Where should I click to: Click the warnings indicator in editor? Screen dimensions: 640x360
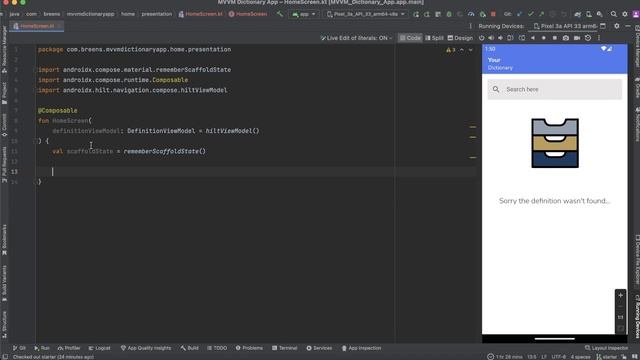(x=451, y=50)
